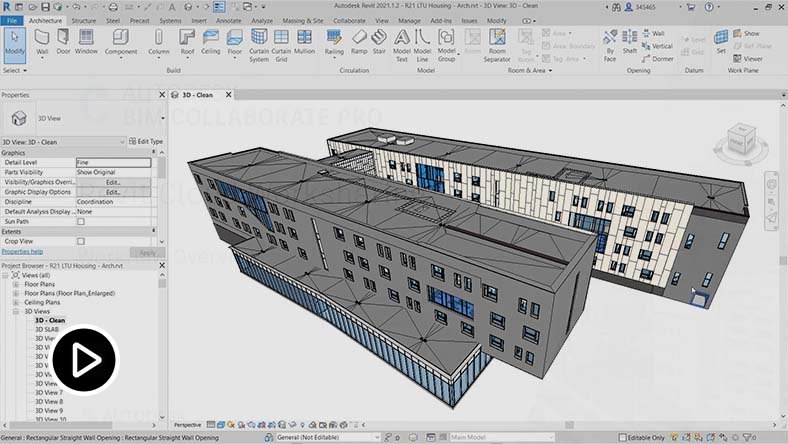Open the Properties help link
Image resolution: width=788 pixels, height=444 pixels.
[22, 252]
